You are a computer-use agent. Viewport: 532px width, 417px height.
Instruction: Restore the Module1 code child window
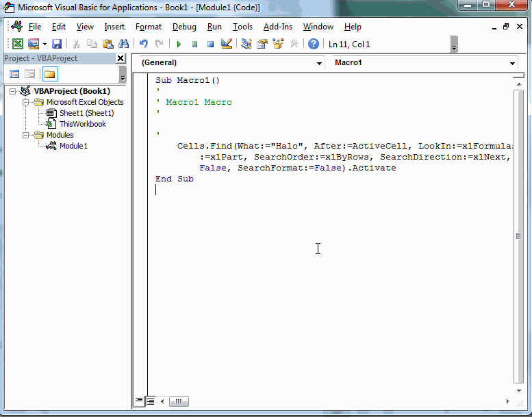pos(506,27)
